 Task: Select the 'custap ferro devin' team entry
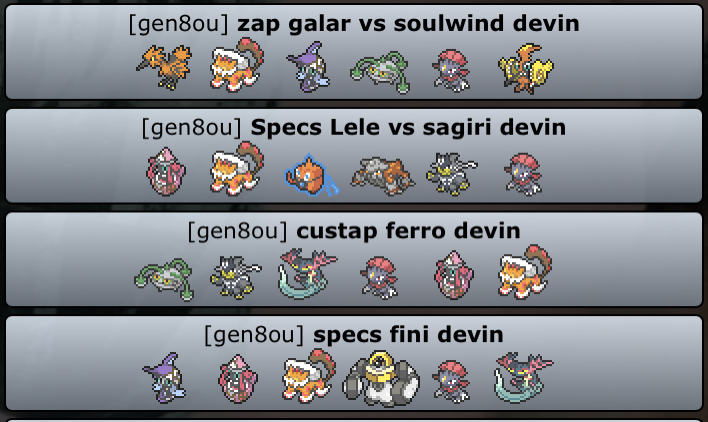point(354,260)
